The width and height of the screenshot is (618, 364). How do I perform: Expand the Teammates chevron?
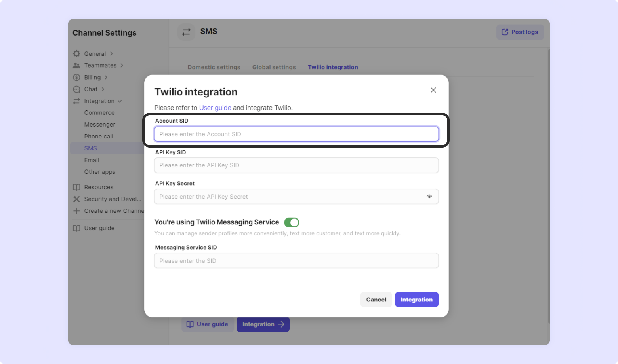122,65
